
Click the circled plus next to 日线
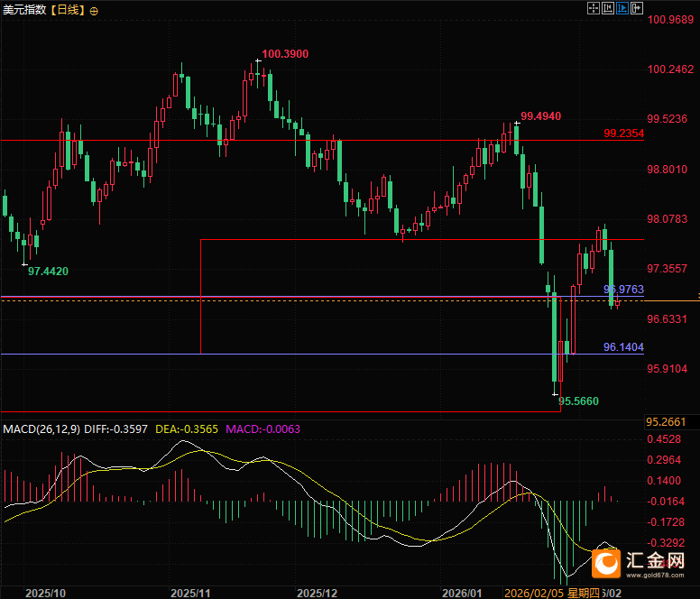(94, 12)
